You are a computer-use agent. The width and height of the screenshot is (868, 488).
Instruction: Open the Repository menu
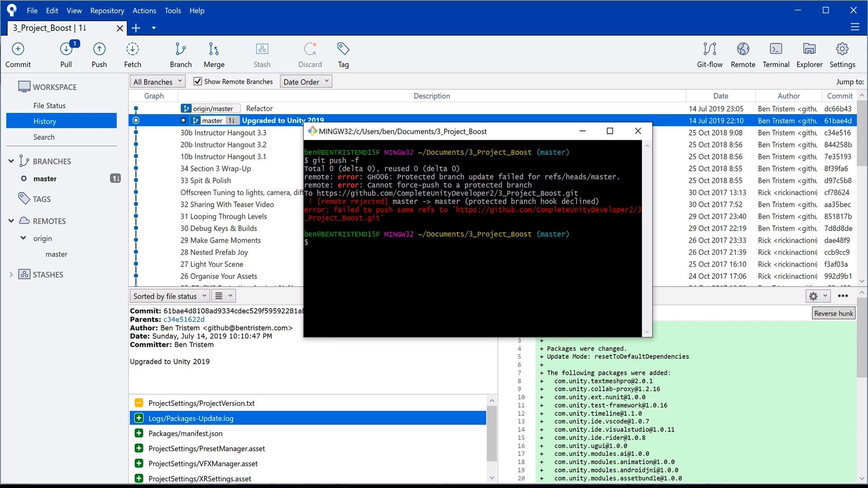[107, 10]
